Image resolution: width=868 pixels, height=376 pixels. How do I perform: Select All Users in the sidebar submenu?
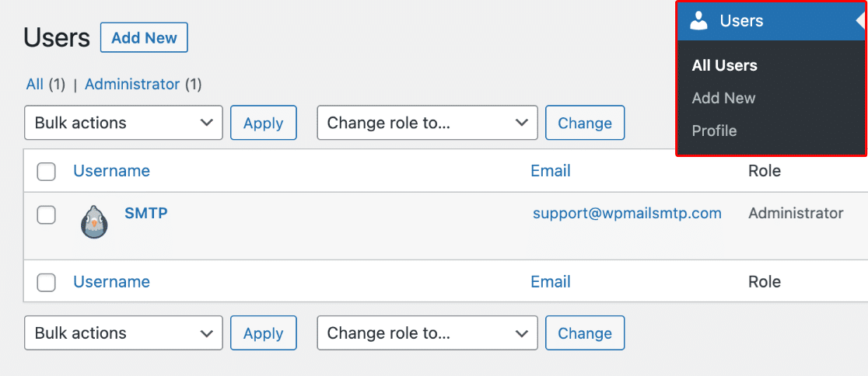pyautogui.click(x=725, y=65)
